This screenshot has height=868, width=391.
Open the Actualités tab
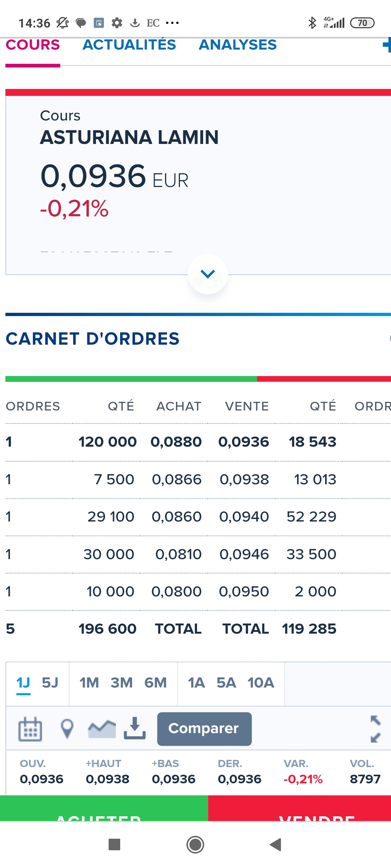pos(129,45)
